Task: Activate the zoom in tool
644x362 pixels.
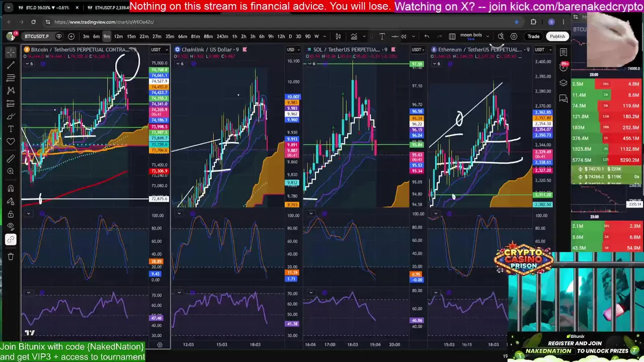Action: [11, 171]
